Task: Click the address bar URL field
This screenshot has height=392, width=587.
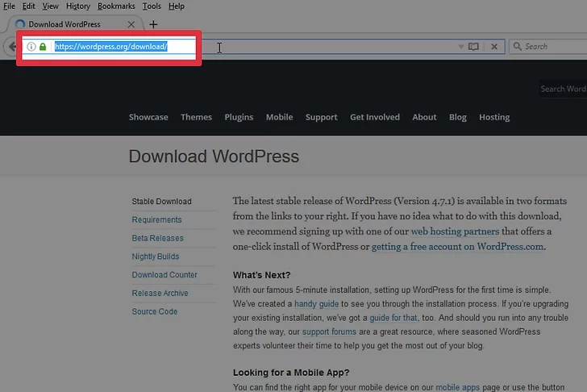Action: (282, 47)
